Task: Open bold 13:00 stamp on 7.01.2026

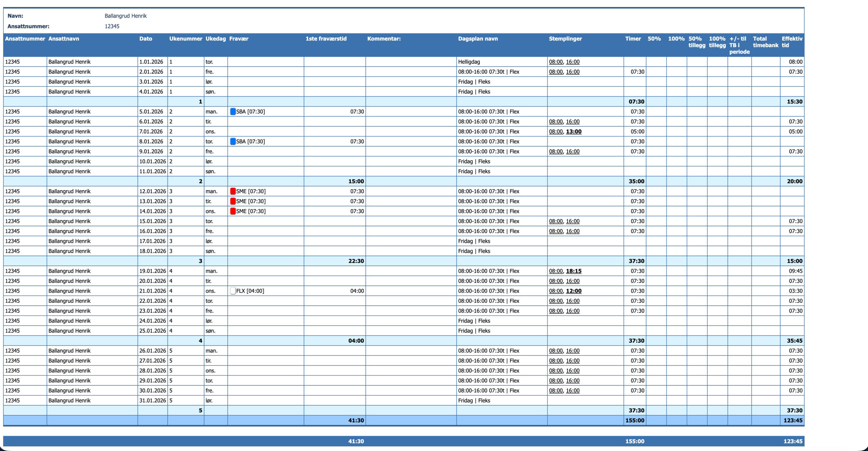Action: tap(573, 132)
